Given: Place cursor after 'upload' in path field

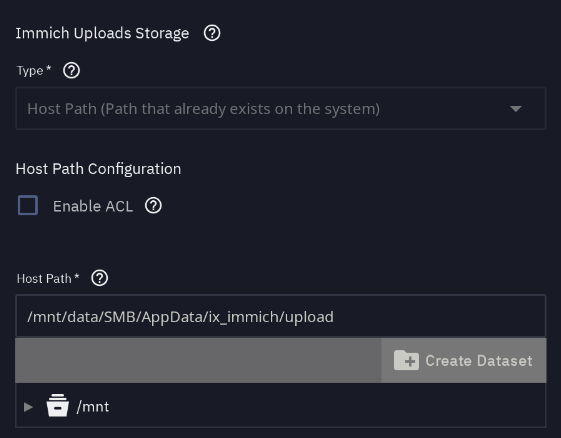Looking at the screenshot, I should [x=335, y=317].
